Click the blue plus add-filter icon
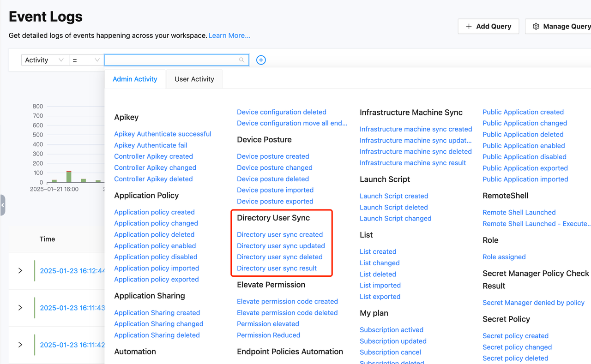This screenshot has height=364, width=591. point(261,60)
